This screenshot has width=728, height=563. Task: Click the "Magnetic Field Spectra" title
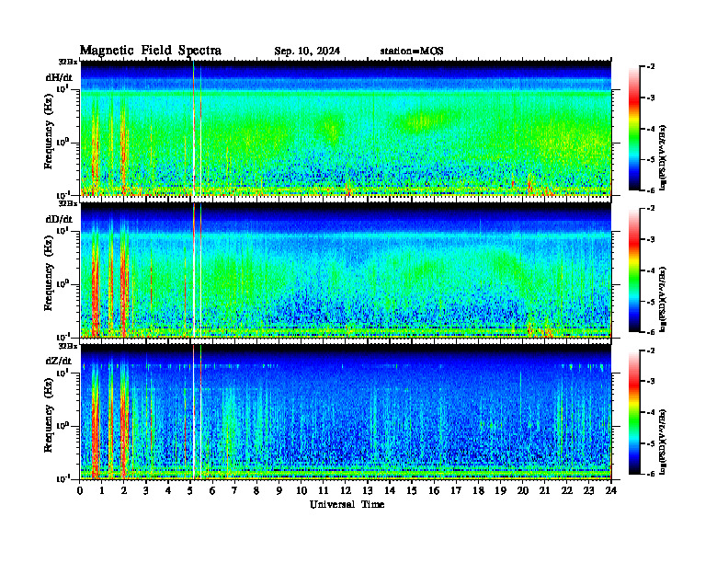(x=151, y=51)
